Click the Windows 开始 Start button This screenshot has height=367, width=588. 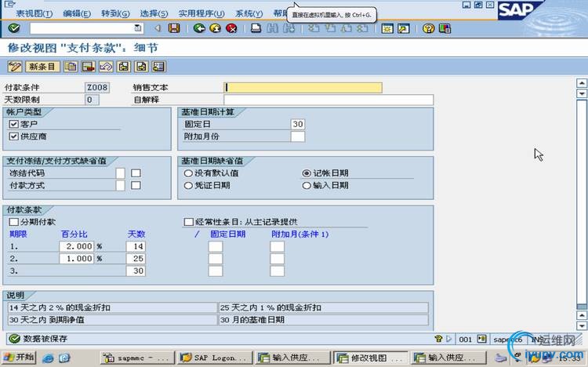click(x=18, y=358)
